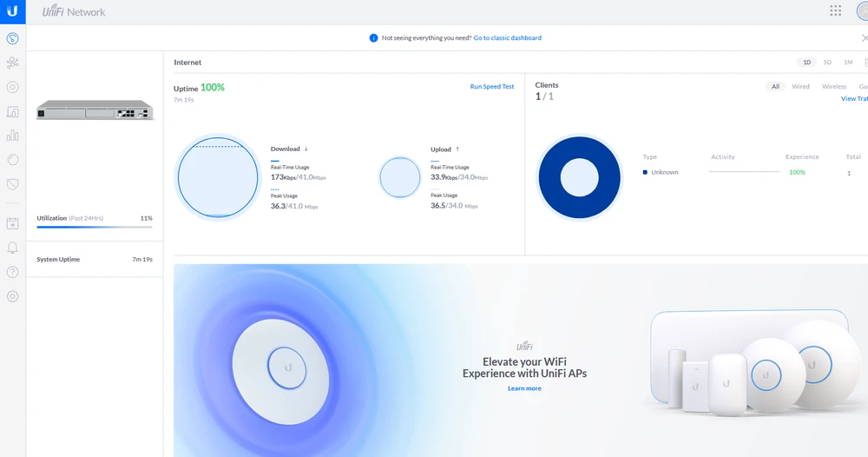Click the UniFi access point promo banner image

coord(520,361)
